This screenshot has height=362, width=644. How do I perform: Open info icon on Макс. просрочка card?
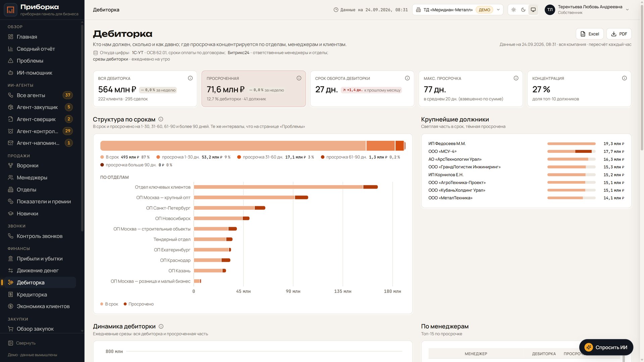pos(516,78)
